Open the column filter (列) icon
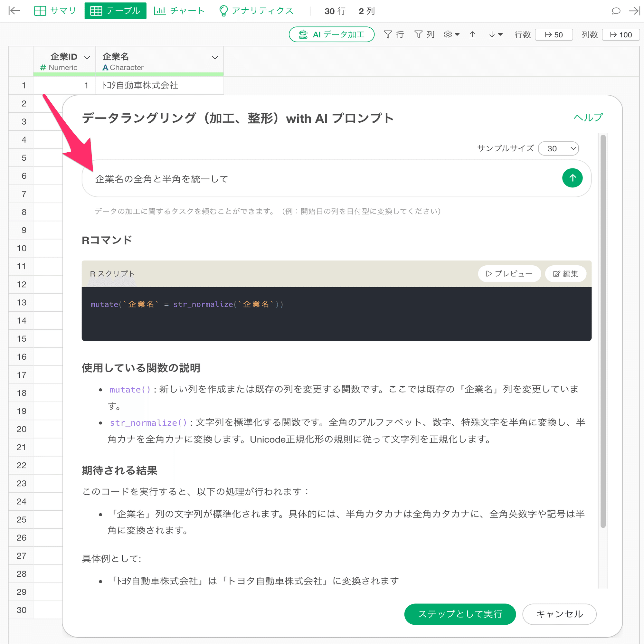Viewport: 644px width, 644px height. point(424,34)
